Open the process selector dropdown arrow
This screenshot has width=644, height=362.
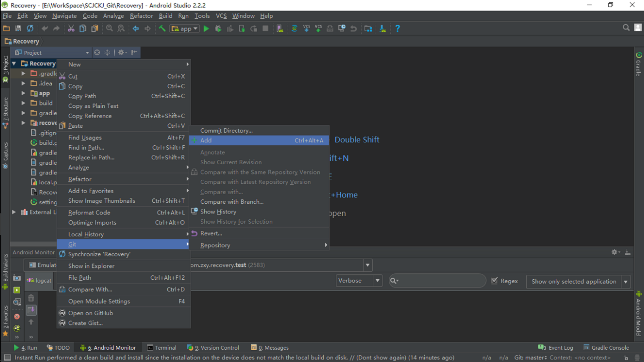pos(368,265)
